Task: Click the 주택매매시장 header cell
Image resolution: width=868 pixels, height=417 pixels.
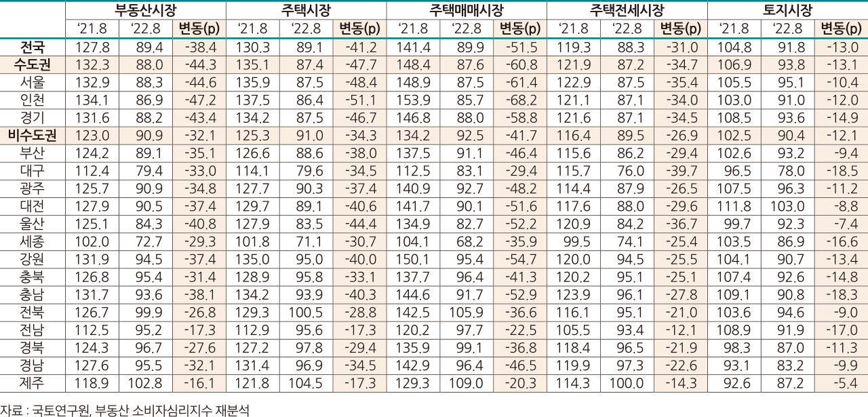Action: pos(467,9)
